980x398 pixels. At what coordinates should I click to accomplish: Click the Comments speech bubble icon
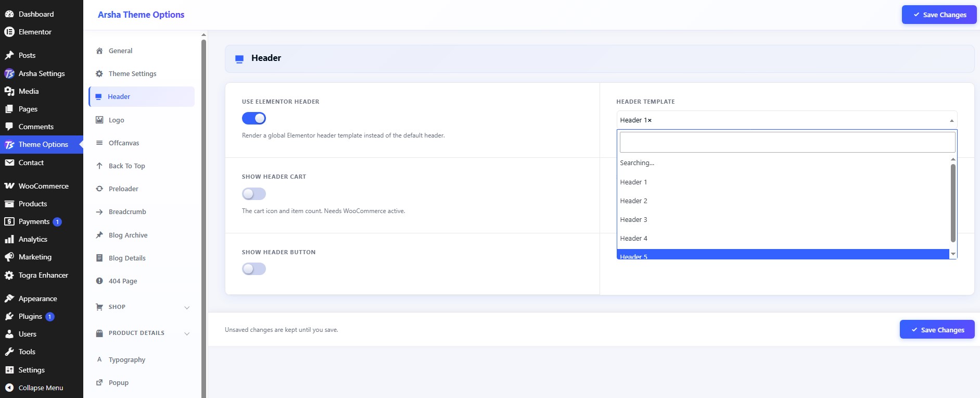[x=9, y=127]
